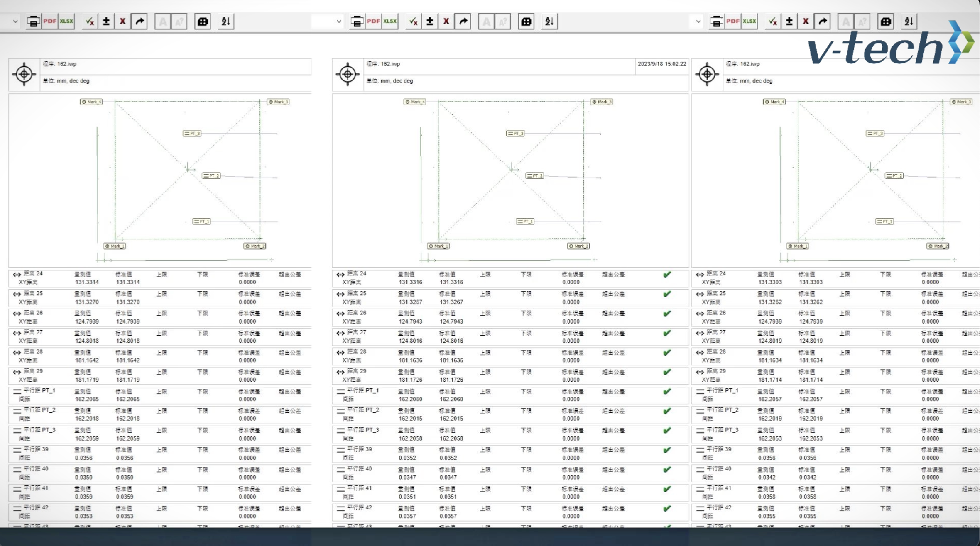Click the 'A?' text icon in right toolbar

tap(862, 21)
